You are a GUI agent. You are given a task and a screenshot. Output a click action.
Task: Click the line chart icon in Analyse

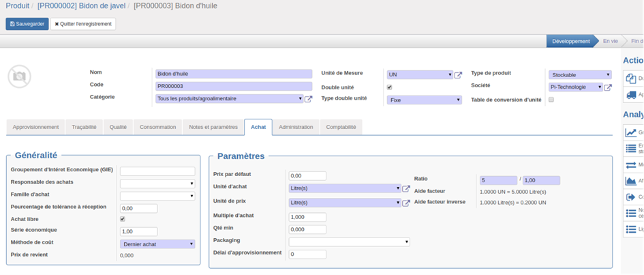point(631,132)
